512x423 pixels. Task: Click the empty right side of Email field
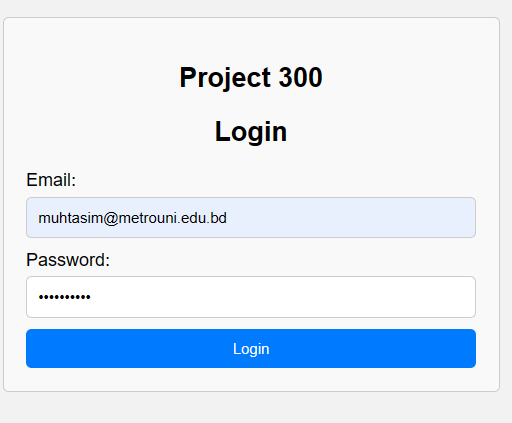tap(367, 217)
